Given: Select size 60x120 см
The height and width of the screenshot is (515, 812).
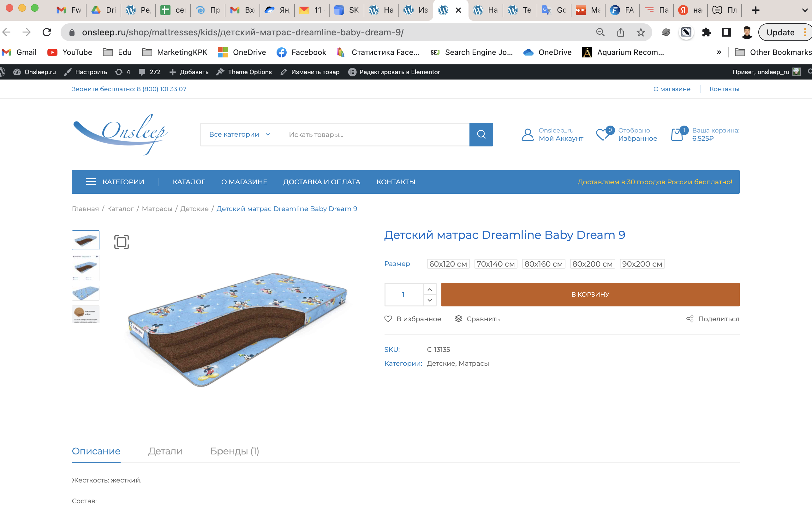Looking at the screenshot, I should [x=448, y=264].
